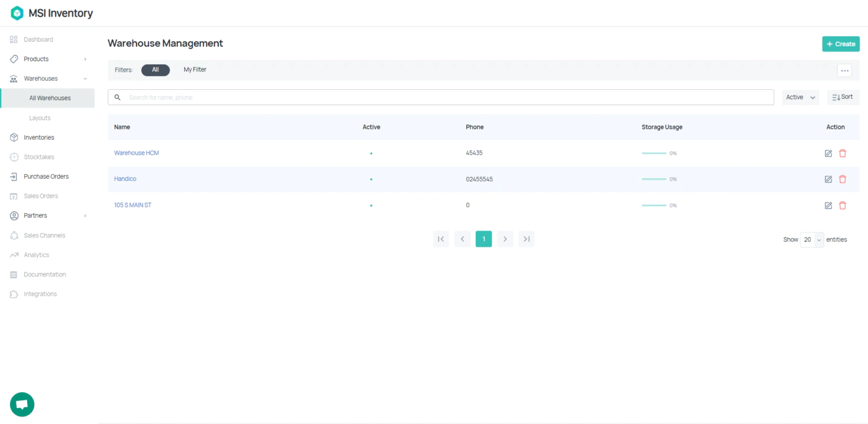
Task: Click Handico active status dot
Action: point(371,179)
